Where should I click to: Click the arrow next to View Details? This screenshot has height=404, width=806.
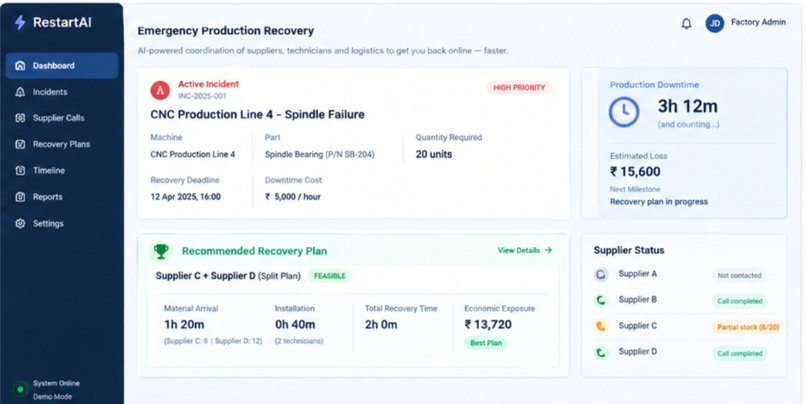548,250
